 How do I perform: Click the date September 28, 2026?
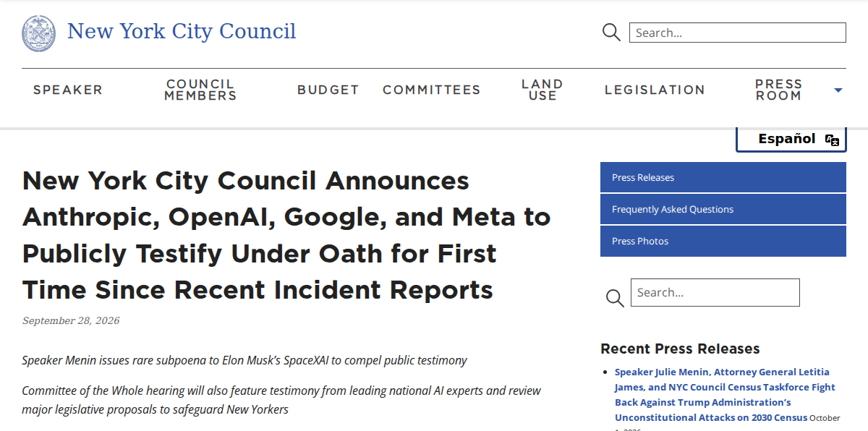point(71,320)
